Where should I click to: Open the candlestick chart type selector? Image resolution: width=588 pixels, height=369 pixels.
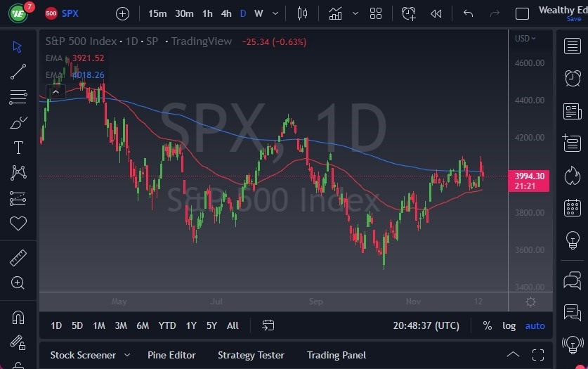click(302, 14)
